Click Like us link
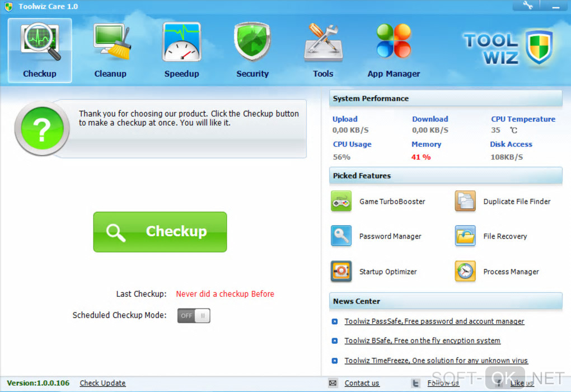Viewport: 571px width, 392px height. click(x=522, y=383)
